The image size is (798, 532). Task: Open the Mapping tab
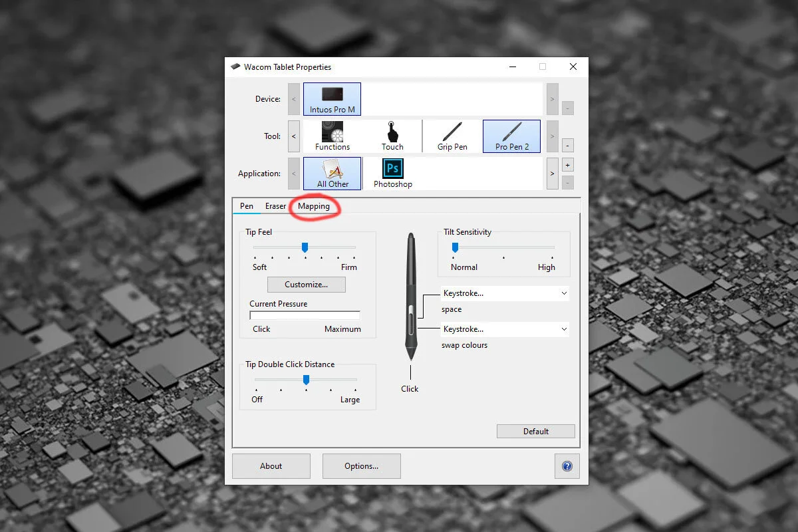[314, 206]
